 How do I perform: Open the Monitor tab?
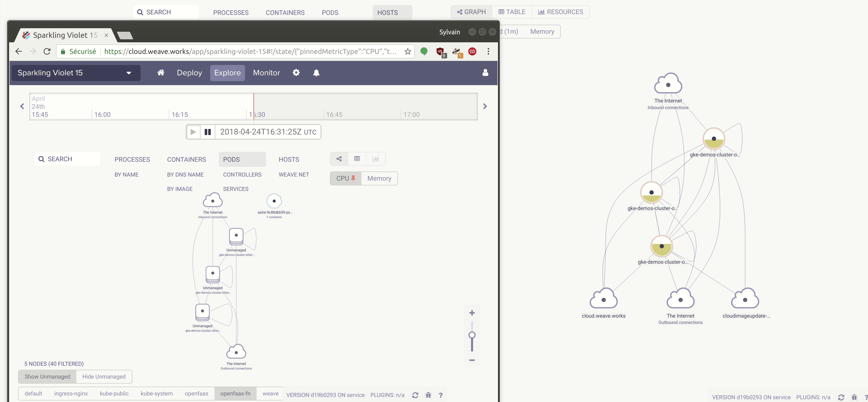point(266,73)
